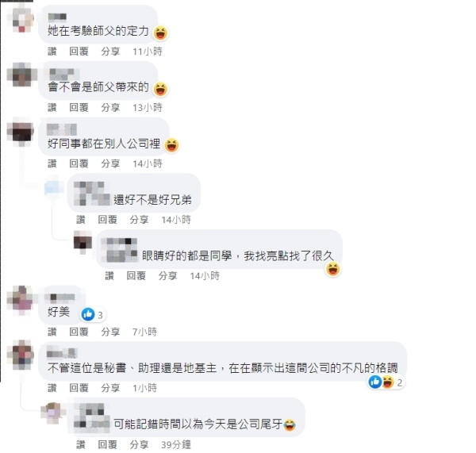
Task: Open the profile picture beside 好同事都在別人公司裡
Action: coord(21,132)
